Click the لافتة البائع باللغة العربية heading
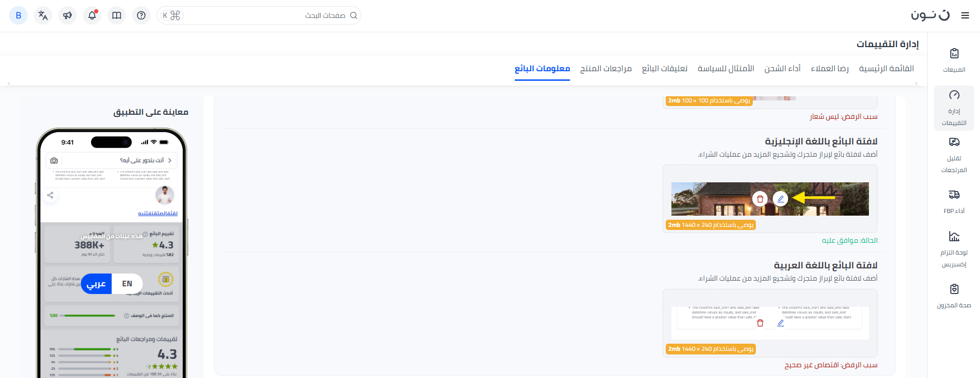Viewport: 980px width, 378px height. (825, 265)
